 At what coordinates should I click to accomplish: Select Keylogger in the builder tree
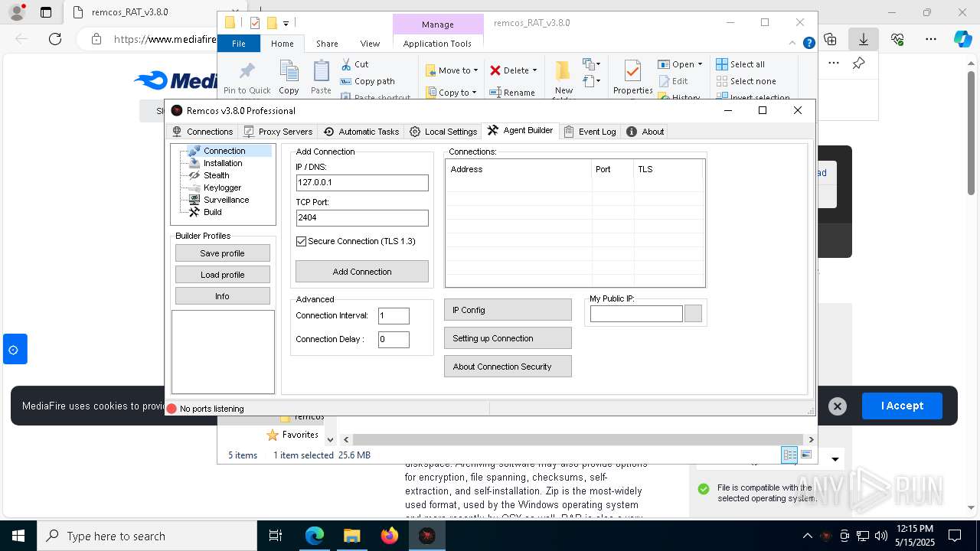(222, 187)
